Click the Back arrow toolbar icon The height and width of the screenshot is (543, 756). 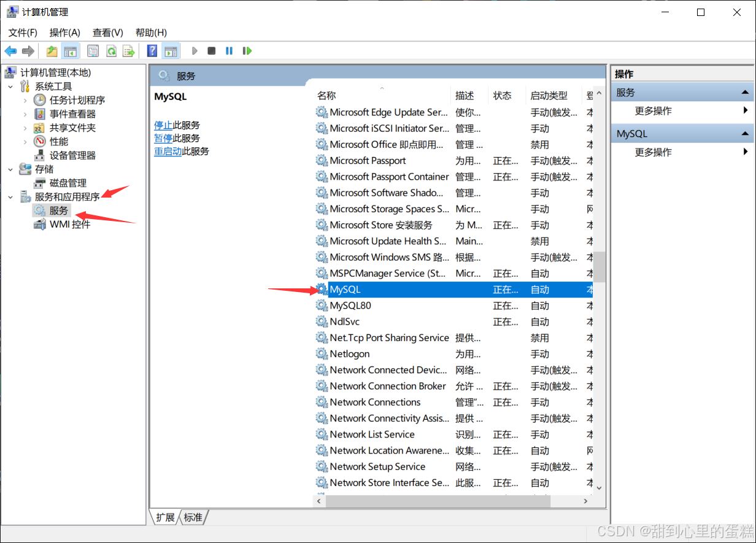click(10, 51)
